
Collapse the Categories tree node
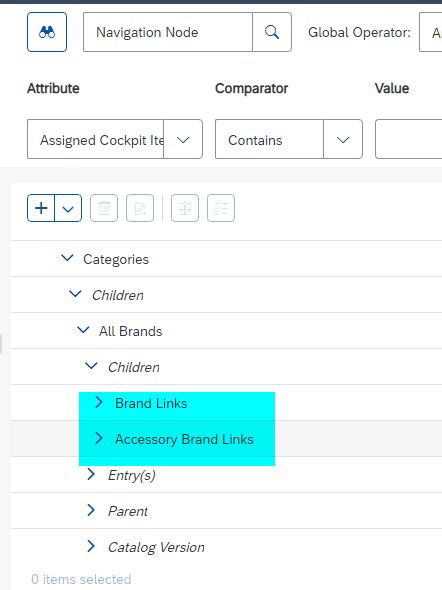(67, 259)
